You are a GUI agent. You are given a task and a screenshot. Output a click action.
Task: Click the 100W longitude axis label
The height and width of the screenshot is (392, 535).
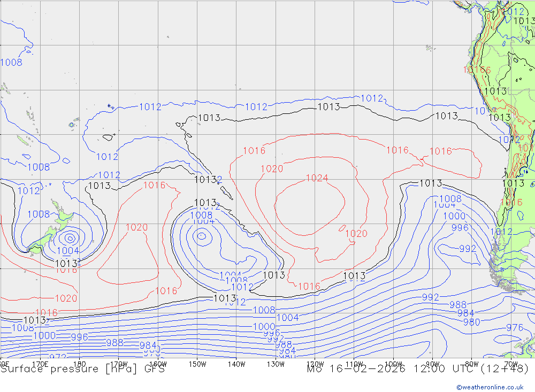pyautogui.click(x=393, y=364)
